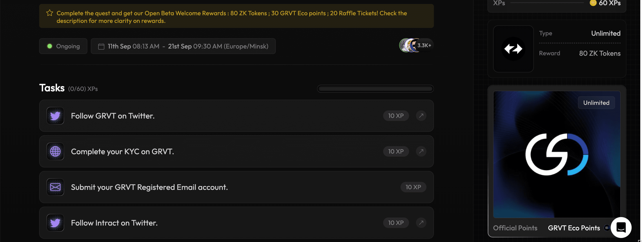The image size is (644, 242).
Task: Click the Ongoing status badge
Action: tap(63, 46)
